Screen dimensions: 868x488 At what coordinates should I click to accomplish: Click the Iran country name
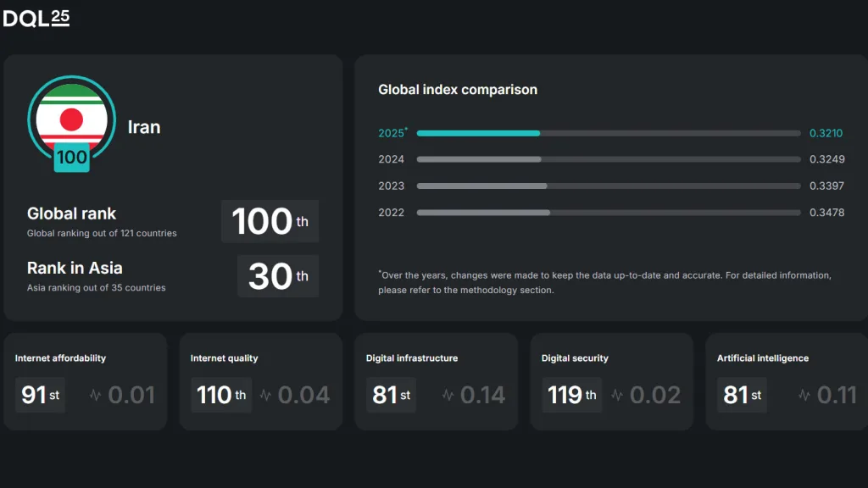[143, 127]
